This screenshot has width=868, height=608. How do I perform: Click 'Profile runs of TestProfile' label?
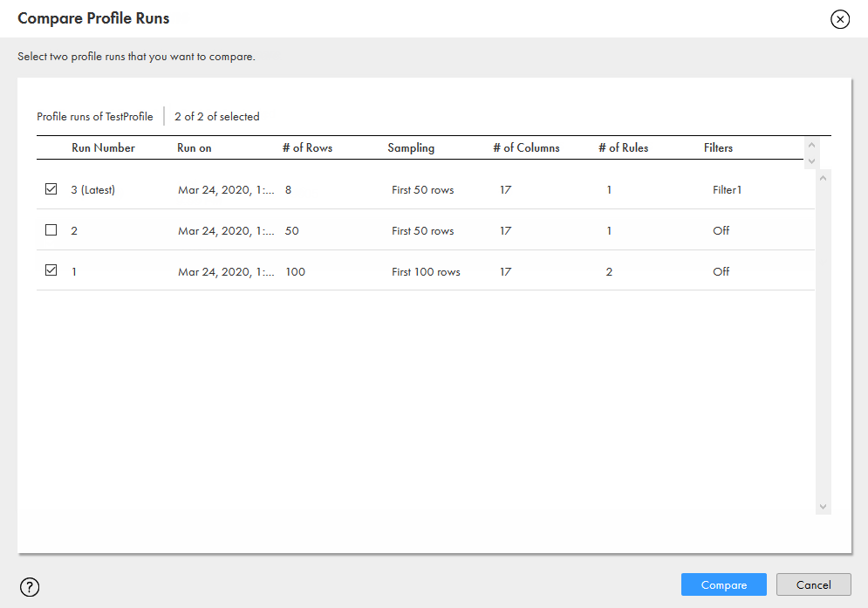pyautogui.click(x=95, y=117)
